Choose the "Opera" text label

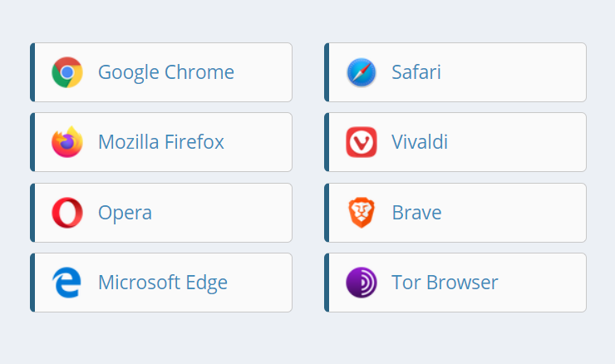tap(125, 213)
